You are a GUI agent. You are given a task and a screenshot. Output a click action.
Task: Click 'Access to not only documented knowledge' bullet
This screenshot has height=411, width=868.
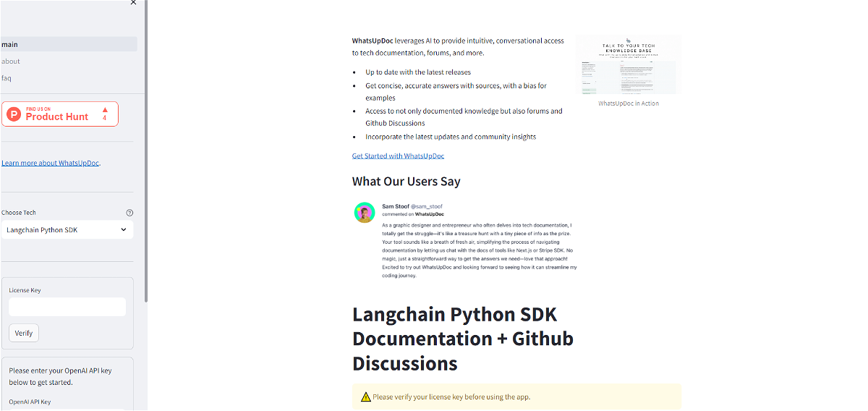click(x=464, y=117)
